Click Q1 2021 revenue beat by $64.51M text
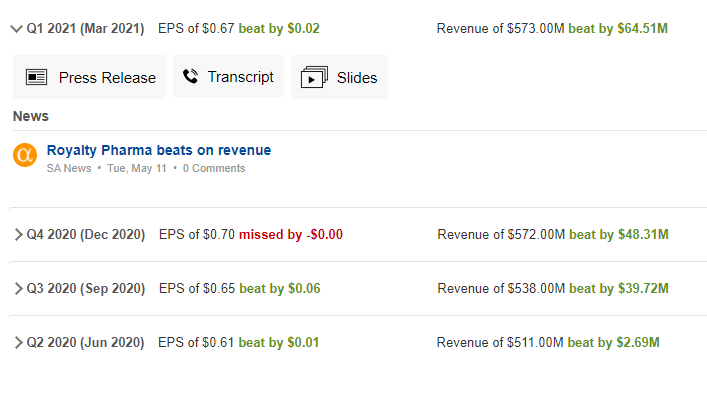This screenshot has height=393, width=707. pos(618,28)
